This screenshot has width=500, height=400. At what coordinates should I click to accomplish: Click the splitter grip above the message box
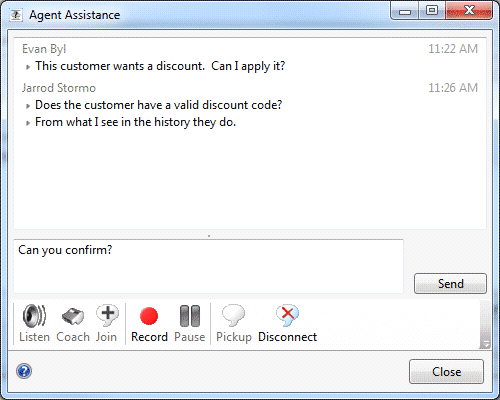209,236
